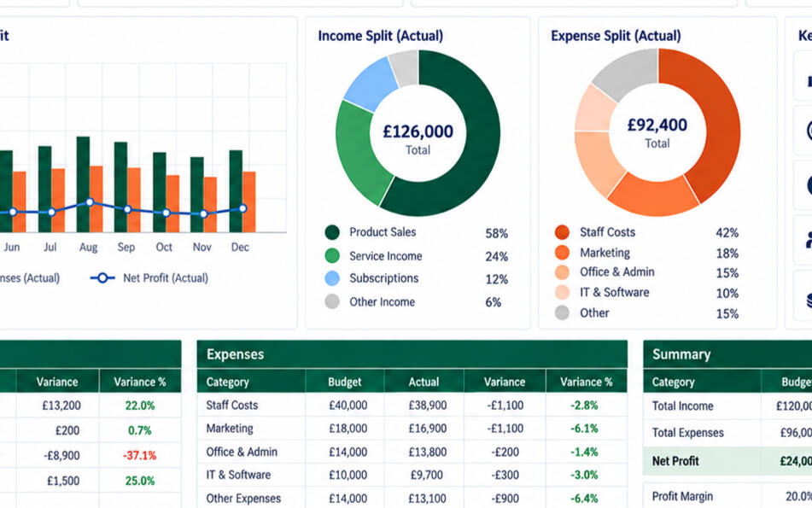This screenshot has width=812, height=508.
Task: Click the Product Sales legend color dot
Action: point(332,232)
